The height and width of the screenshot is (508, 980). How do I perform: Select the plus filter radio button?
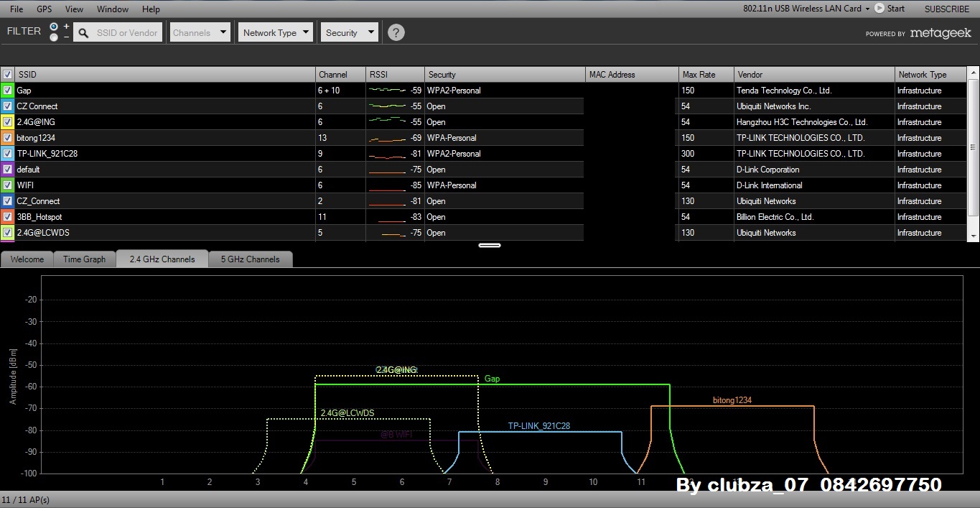coord(54,27)
